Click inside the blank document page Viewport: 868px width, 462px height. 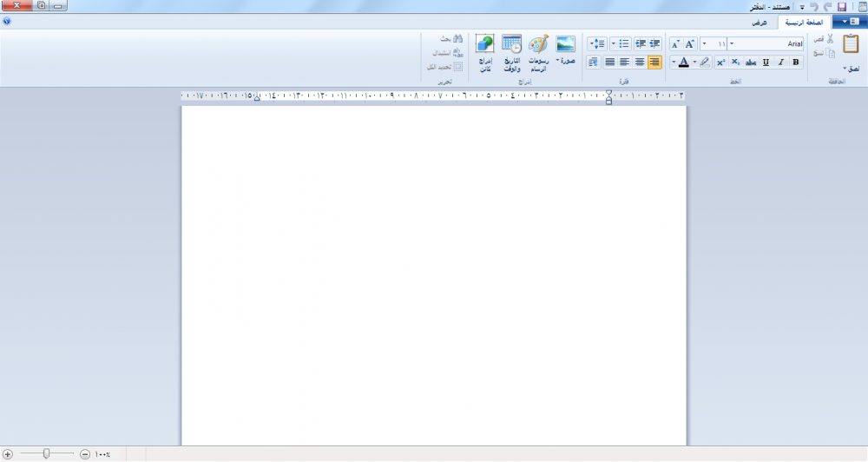[x=434, y=261]
